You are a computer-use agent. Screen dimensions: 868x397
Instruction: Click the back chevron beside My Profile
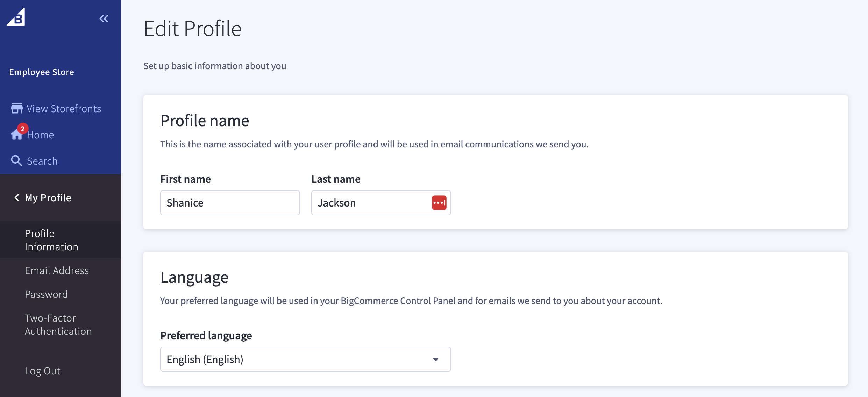(16, 197)
